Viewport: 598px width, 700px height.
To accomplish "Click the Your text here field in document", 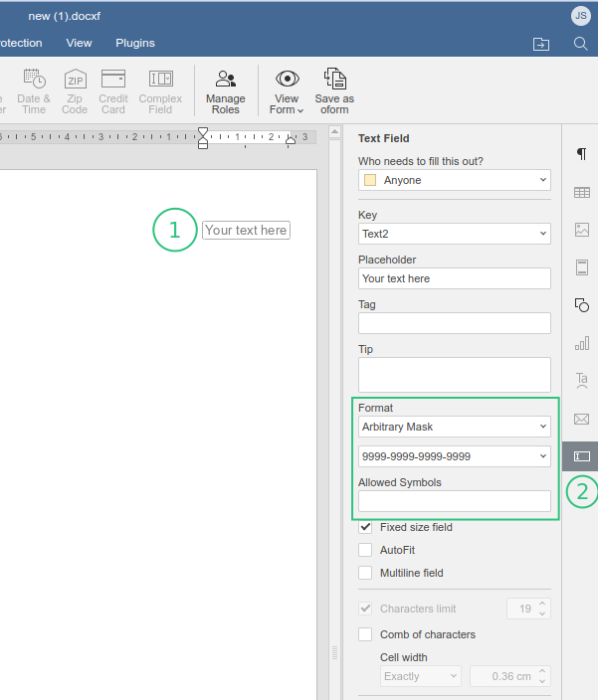I will coord(246,231).
